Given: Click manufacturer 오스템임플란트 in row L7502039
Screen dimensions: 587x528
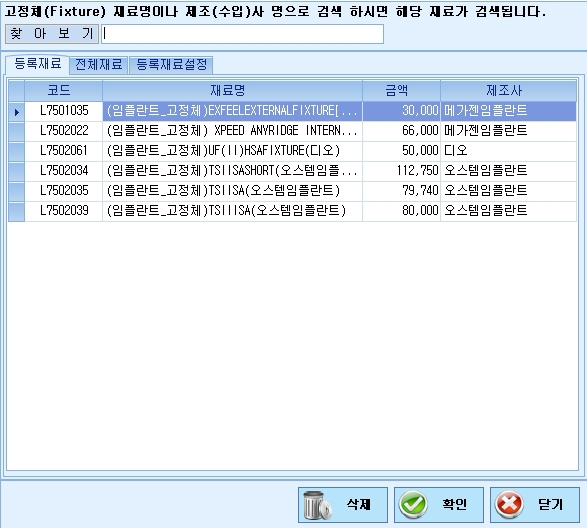Looking at the screenshot, I should point(508,211).
